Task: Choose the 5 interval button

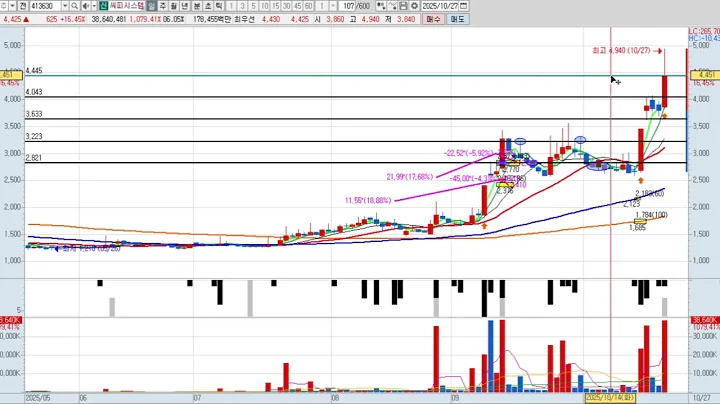Action: coord(253,6)
